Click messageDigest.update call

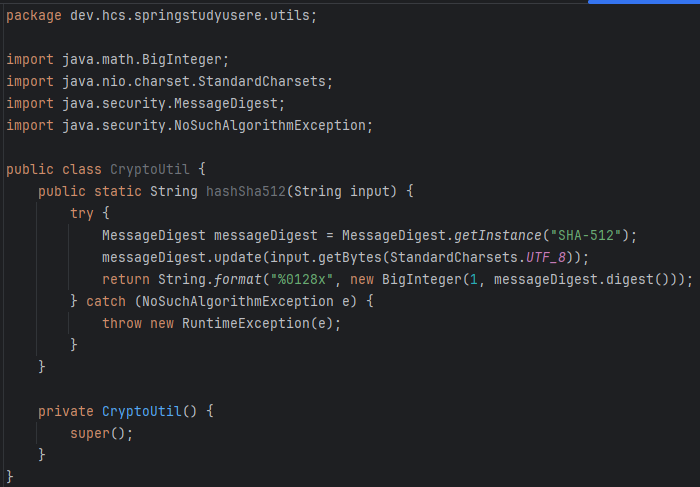[182, 257]
